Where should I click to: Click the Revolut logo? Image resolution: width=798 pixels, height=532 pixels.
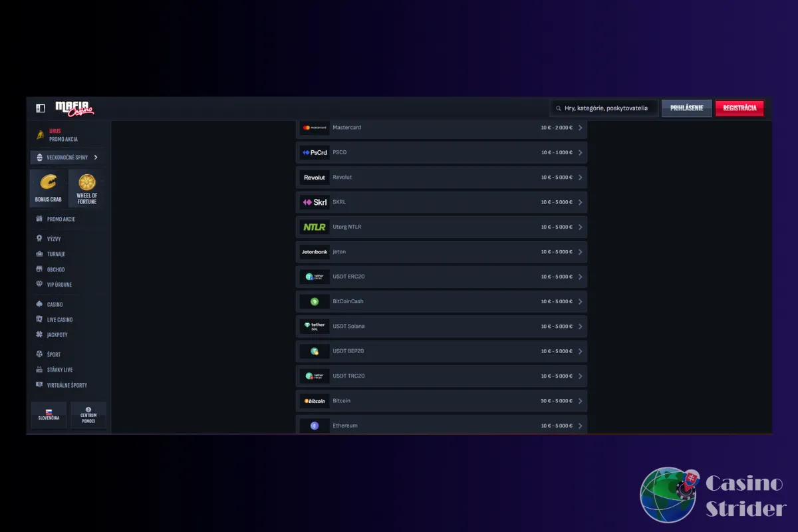[315, 178]
